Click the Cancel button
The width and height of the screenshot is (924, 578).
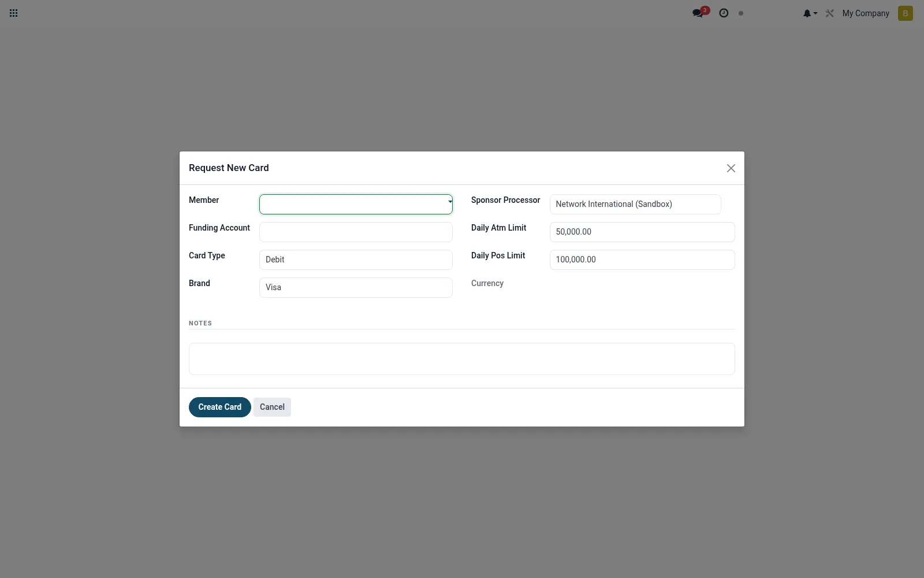[272, 407]
